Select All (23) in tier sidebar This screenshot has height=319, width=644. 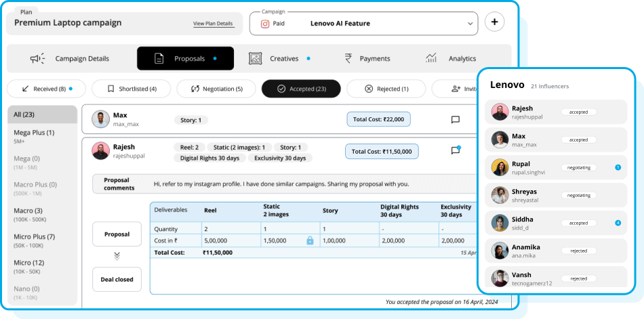pos(42,114)
